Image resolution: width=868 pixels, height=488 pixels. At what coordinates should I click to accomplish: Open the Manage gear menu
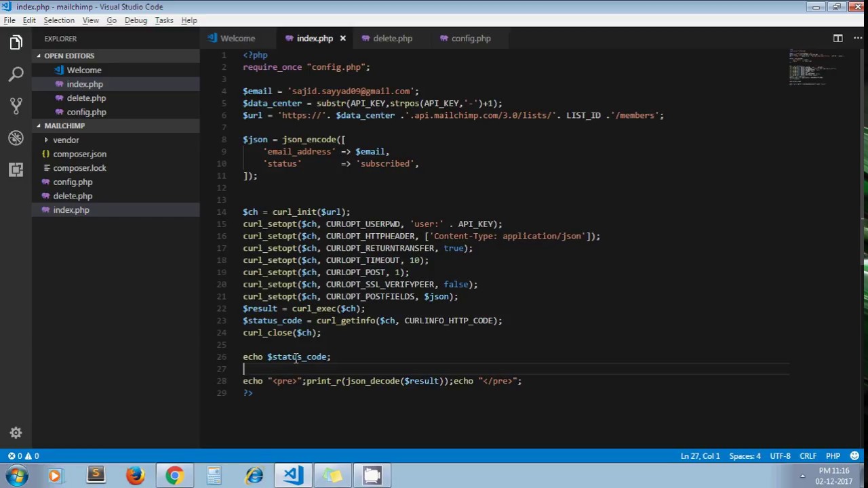[16, 433]
